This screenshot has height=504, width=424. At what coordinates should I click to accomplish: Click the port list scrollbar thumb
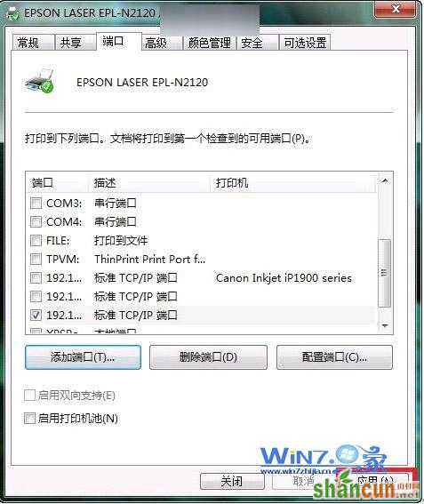(x=385, y=273)
